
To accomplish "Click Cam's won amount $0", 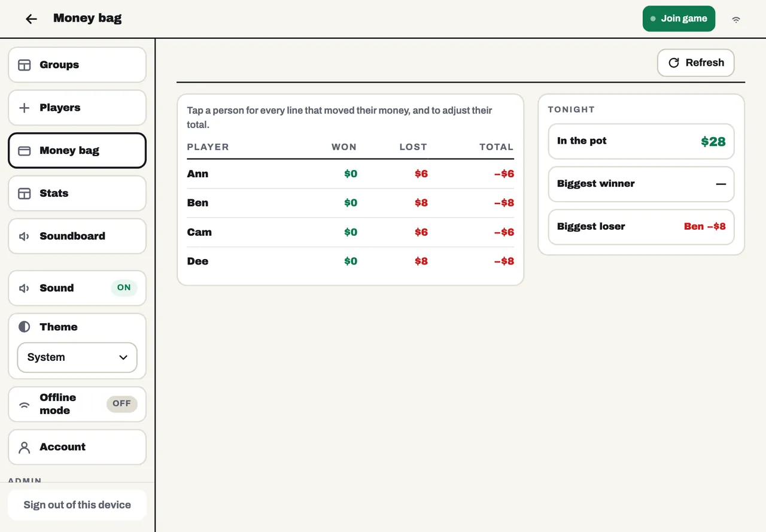I will click(351, 232).
